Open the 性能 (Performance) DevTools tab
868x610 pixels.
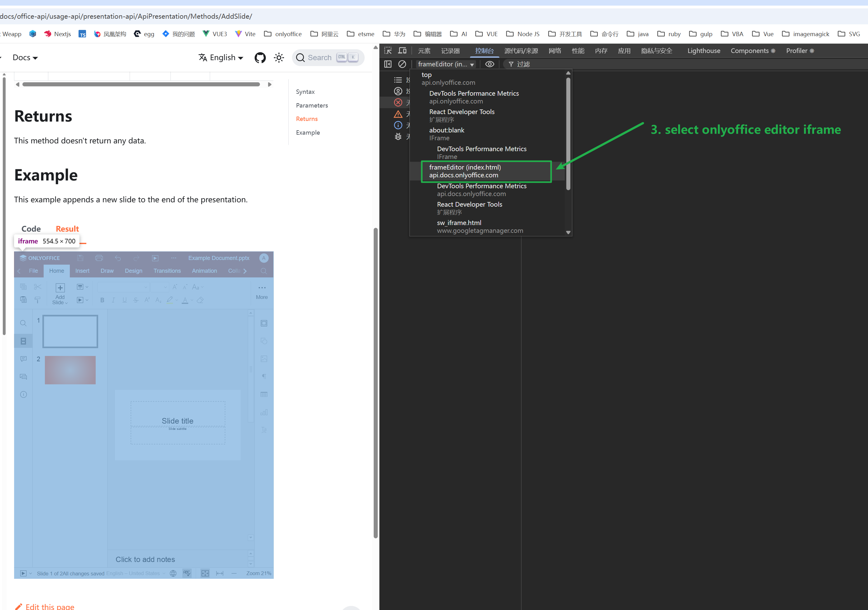(578, 51)
